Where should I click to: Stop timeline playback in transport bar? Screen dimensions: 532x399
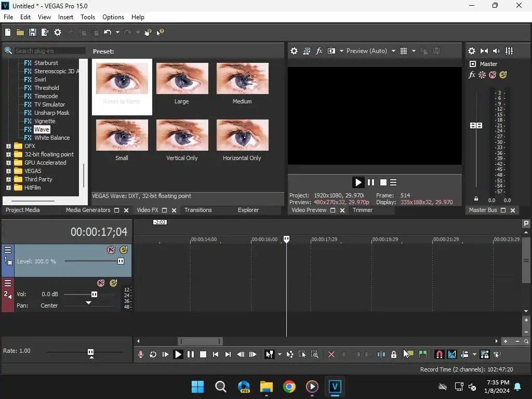click(x=203, y=354)
